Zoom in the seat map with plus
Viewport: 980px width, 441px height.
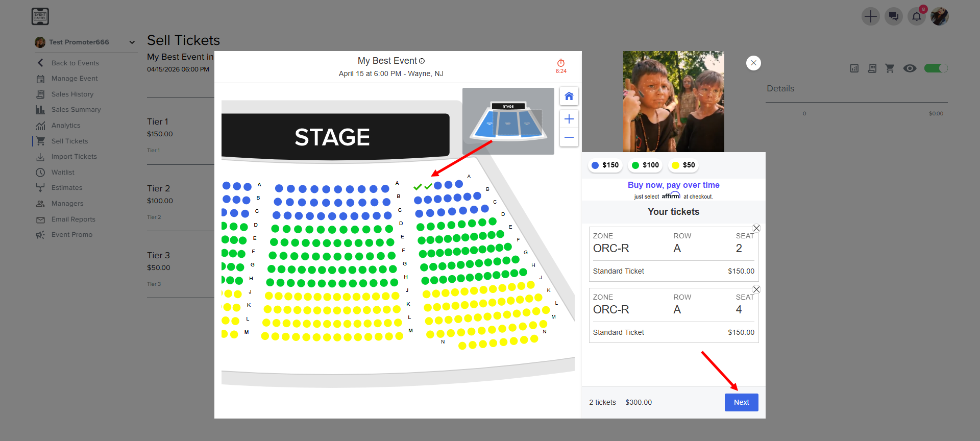pyautogui.click(x=569, y=119)
